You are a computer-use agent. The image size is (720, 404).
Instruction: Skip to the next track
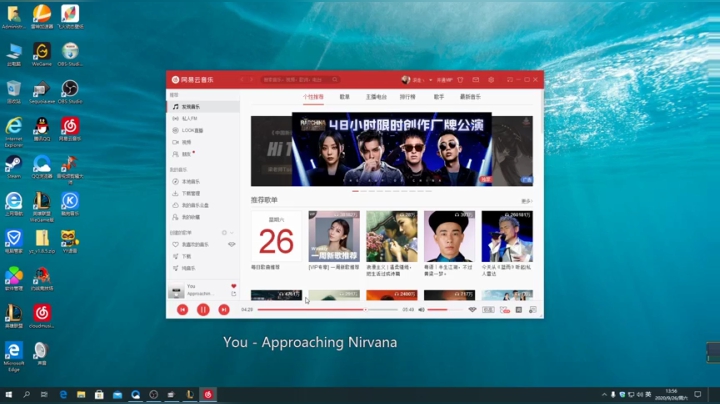tap(224, 310)
